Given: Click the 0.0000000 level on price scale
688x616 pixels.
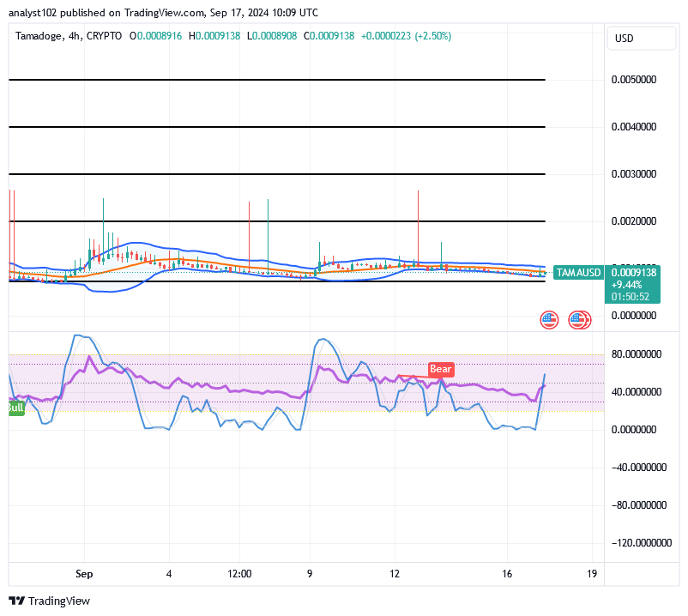Looking at the screenshot, I should [635, 316].
